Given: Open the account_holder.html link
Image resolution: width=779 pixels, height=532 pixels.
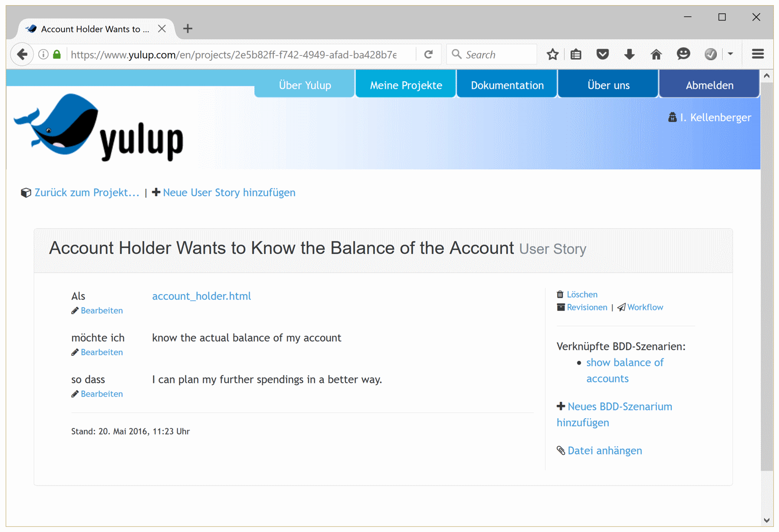Looking at the screenshot, I should click(202, 296).
